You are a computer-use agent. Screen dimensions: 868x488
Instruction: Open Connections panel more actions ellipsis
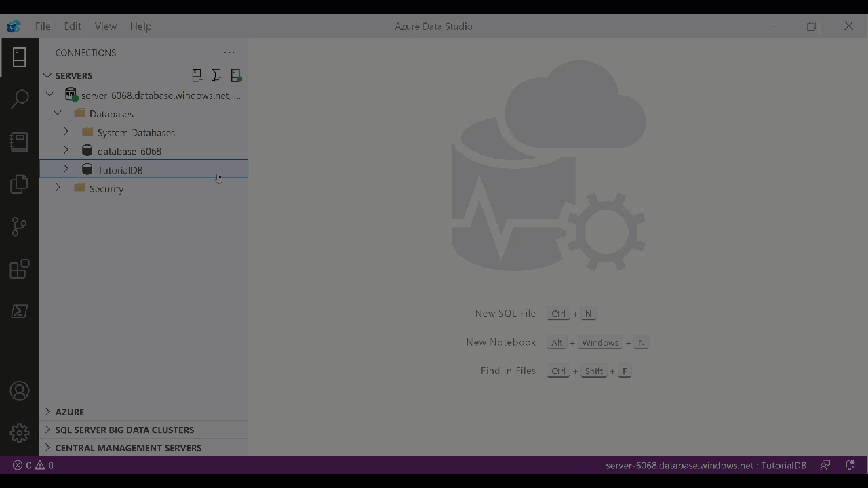[229, 52]
